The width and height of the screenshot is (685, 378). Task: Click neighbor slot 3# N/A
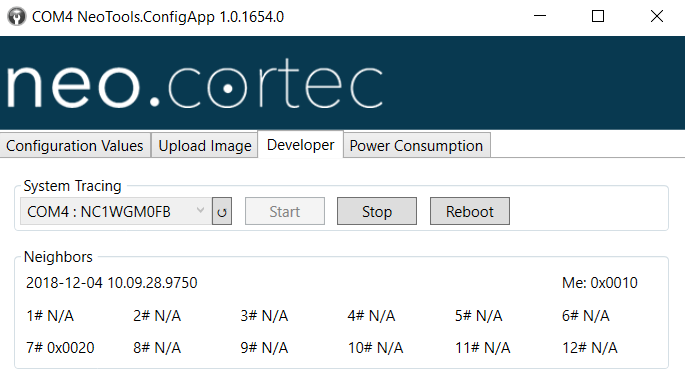click(264, 316)
